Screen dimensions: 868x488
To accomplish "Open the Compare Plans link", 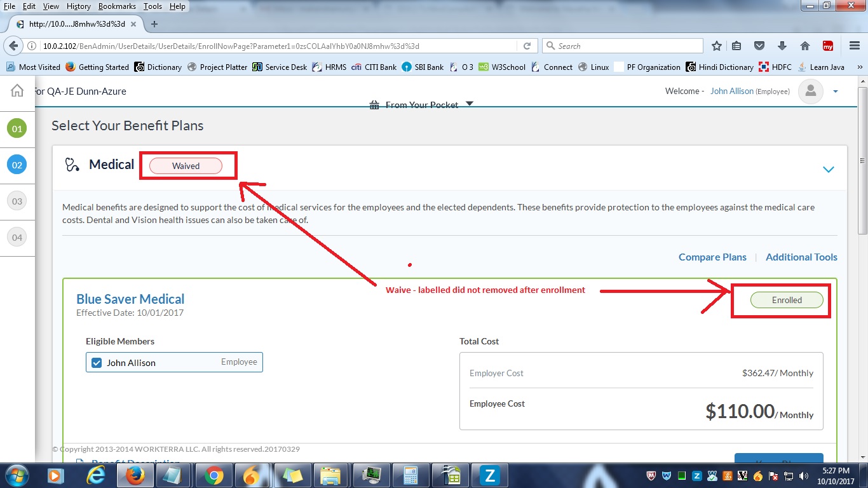I will click(x=712, y=257).
